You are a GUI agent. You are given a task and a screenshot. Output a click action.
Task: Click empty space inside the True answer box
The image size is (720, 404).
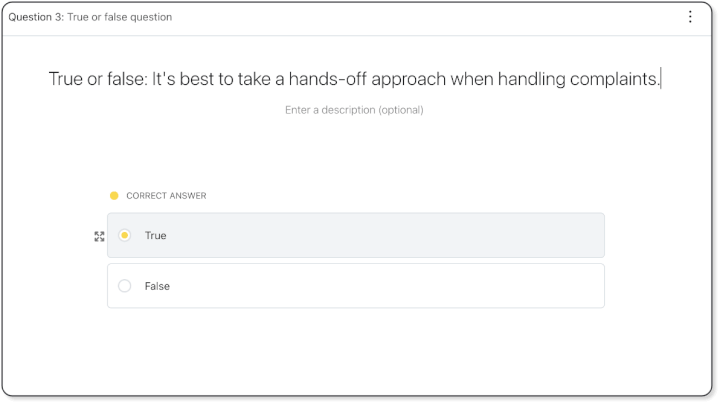pyautogui.click(x=400, y=236)
